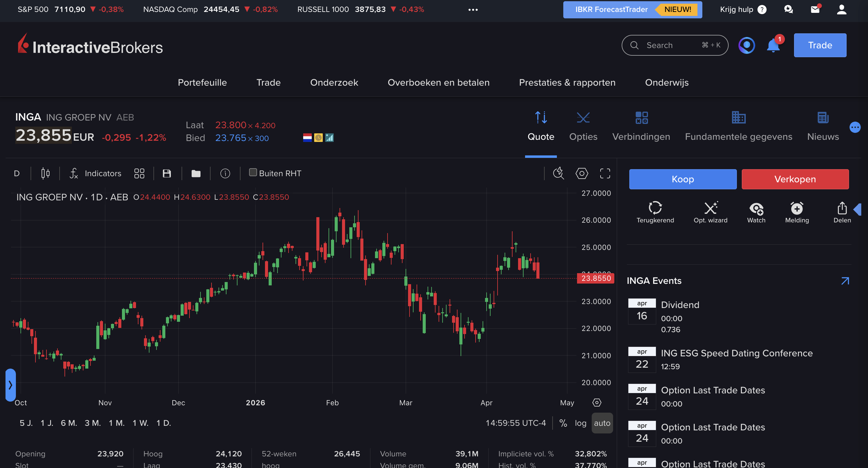
Task: Open notifications bell icon
Action: (x=773, y=45)
